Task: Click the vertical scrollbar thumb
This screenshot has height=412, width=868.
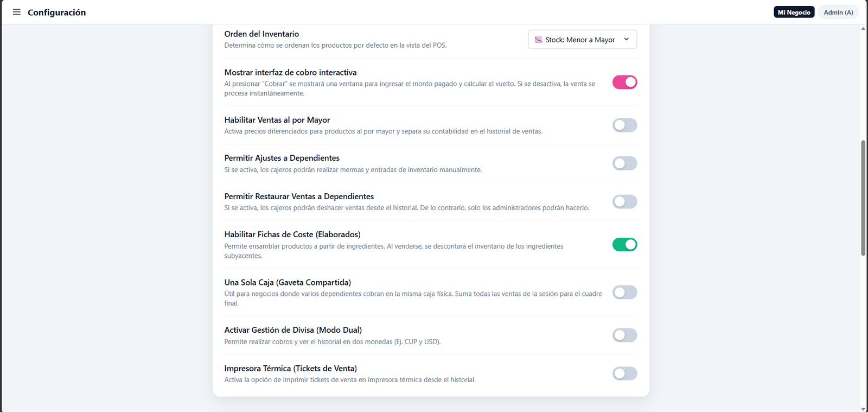Action: 863,198
